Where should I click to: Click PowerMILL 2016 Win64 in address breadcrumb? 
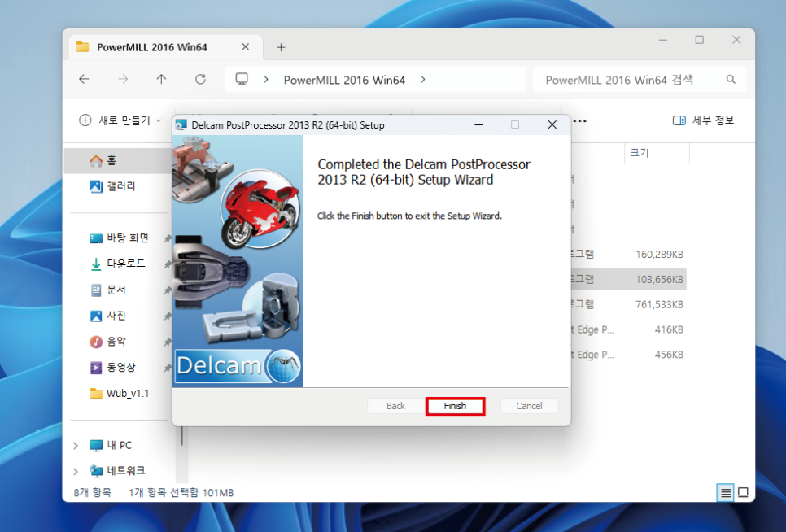click(x=344, y=81)
